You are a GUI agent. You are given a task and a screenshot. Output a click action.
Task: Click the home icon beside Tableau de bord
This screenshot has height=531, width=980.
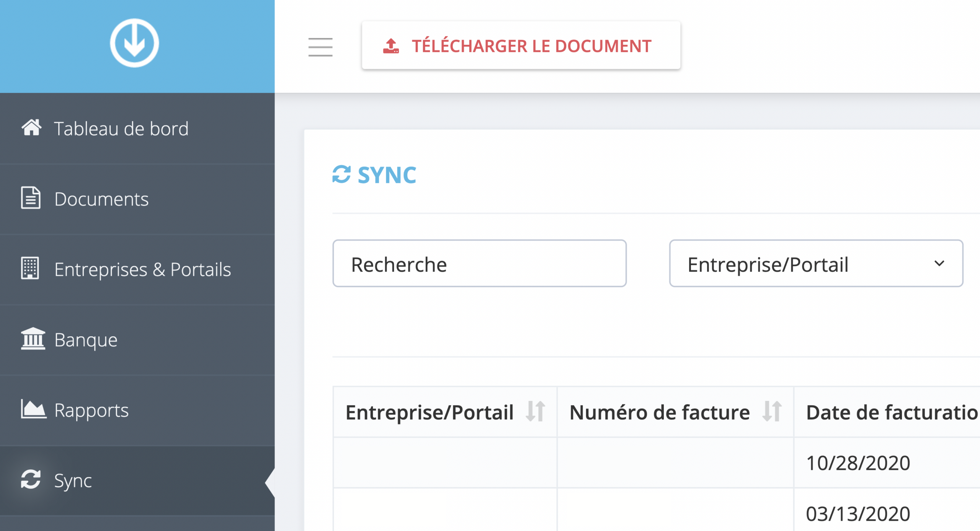(x=31, y=128)
